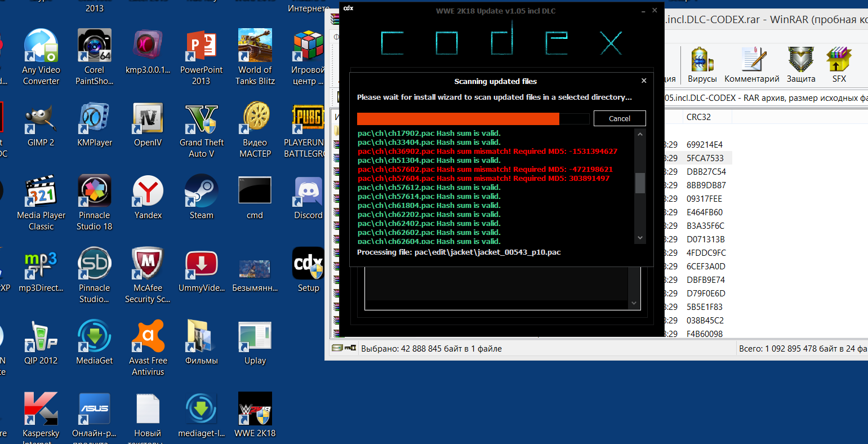Image resolution: width=868 pixels, height=444 pixels.
Task: Expand the lower installer text box arrow
Action: pos(634,303)
